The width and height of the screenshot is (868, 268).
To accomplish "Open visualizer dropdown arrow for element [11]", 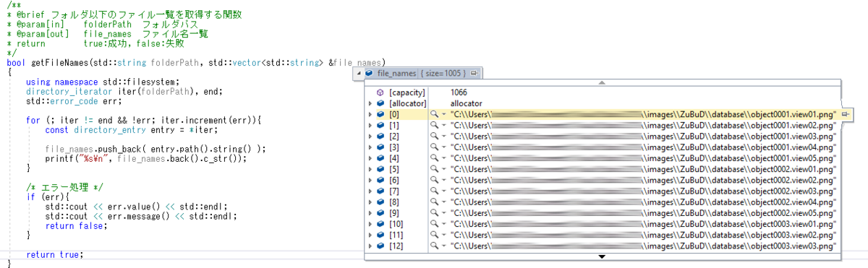I will click(443, 235).
